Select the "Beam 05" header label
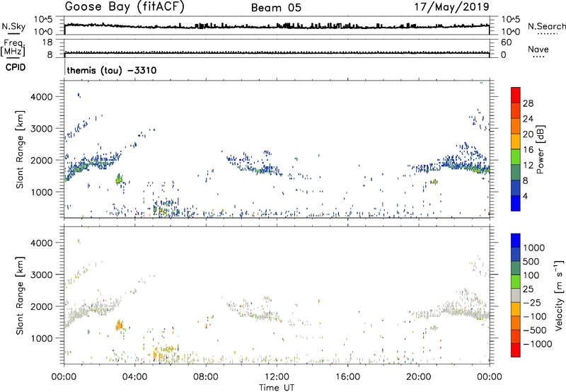Screen dimensions: 566x392 [276, 8]
